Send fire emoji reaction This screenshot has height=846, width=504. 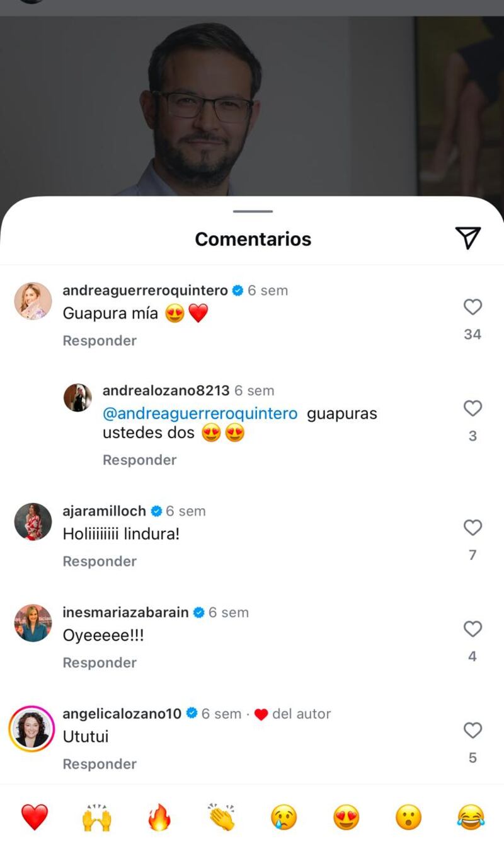pos(159,817)
